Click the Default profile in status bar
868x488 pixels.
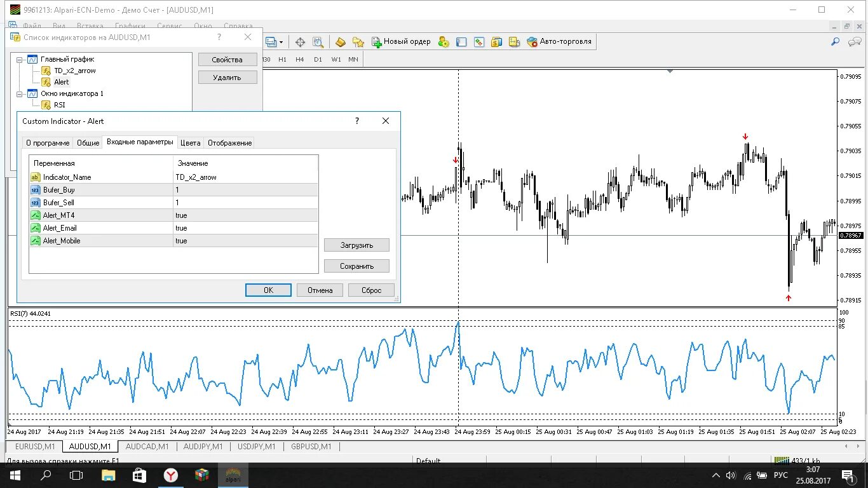point(428,461)
